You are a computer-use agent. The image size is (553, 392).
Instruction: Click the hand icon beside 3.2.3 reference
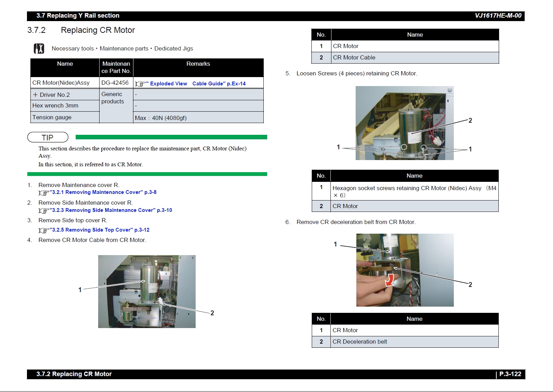tap(43, 211)
